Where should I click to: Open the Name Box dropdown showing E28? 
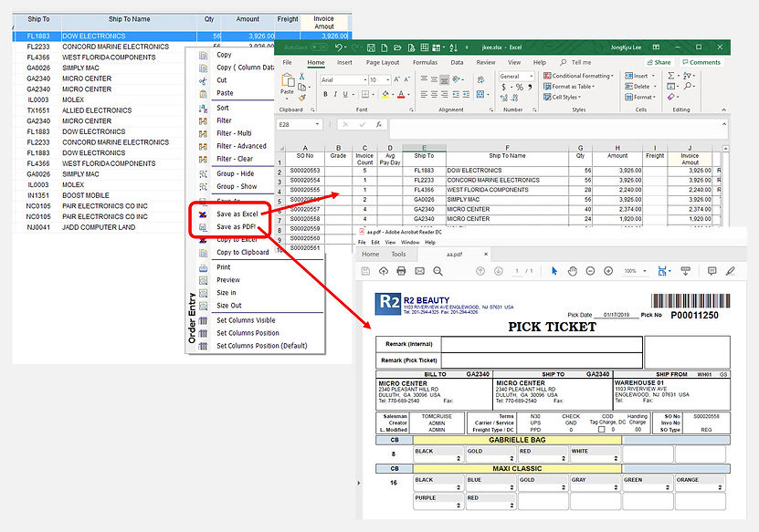coord(317,124)
